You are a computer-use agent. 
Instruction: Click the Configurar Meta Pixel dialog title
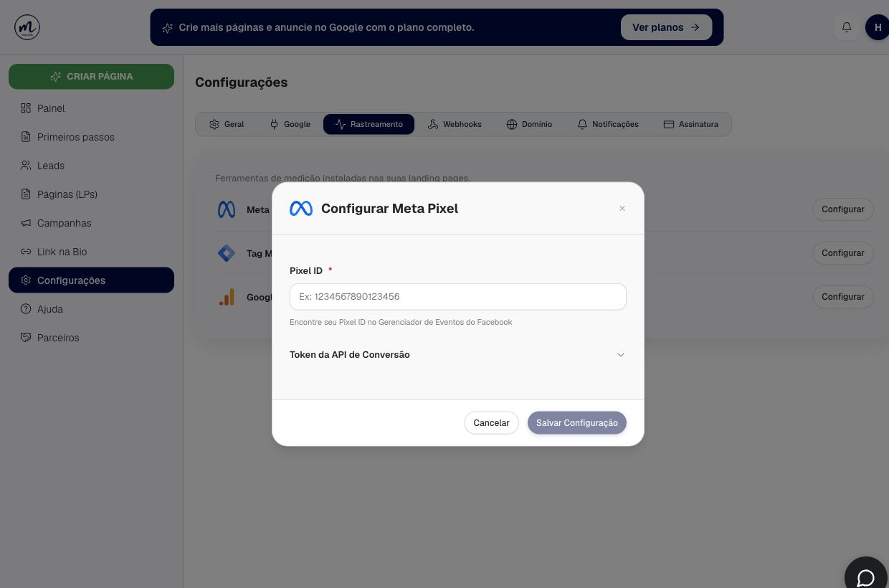click(389, 209)
